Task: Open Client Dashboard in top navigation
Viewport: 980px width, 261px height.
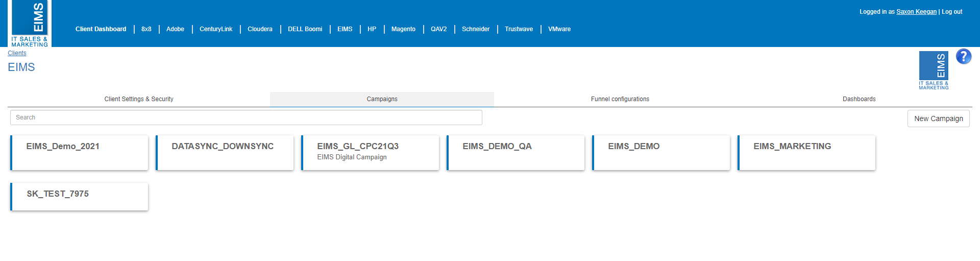Action: click(x=101, y=29)
